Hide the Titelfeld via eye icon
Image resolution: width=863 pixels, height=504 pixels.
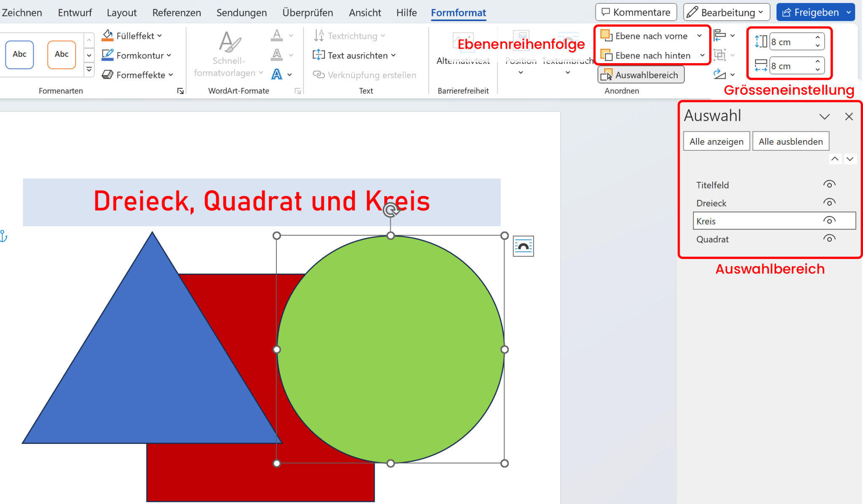tap(829, 184)
